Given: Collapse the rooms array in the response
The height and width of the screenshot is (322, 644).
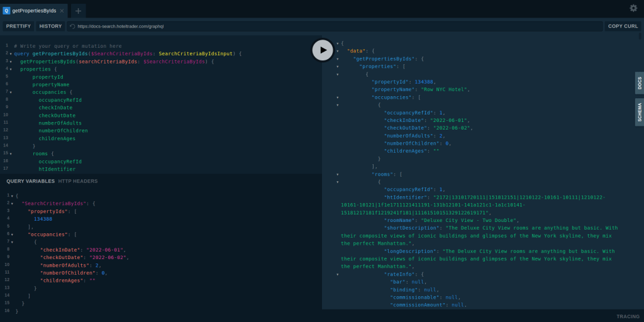Looking at the screenshot, I should pyautogui.click(x=338, y=174).
